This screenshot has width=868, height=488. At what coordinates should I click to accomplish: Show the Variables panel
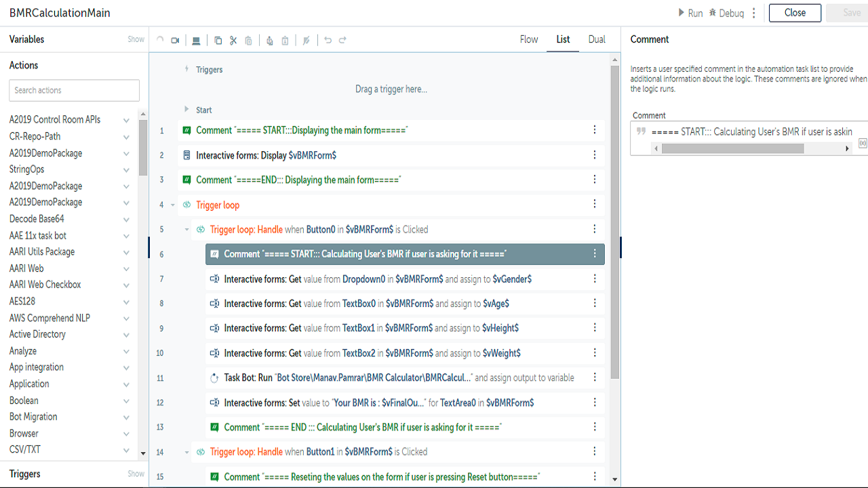click(x=136, y=39)
